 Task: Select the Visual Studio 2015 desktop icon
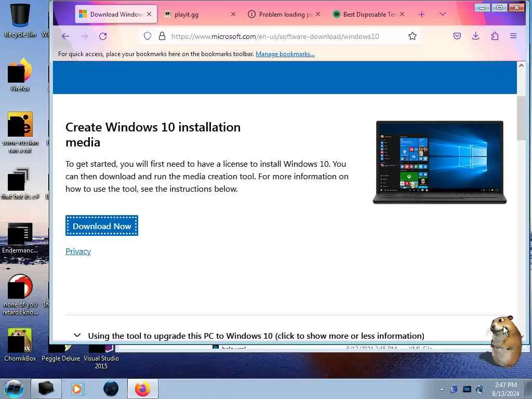coord(101,357)
